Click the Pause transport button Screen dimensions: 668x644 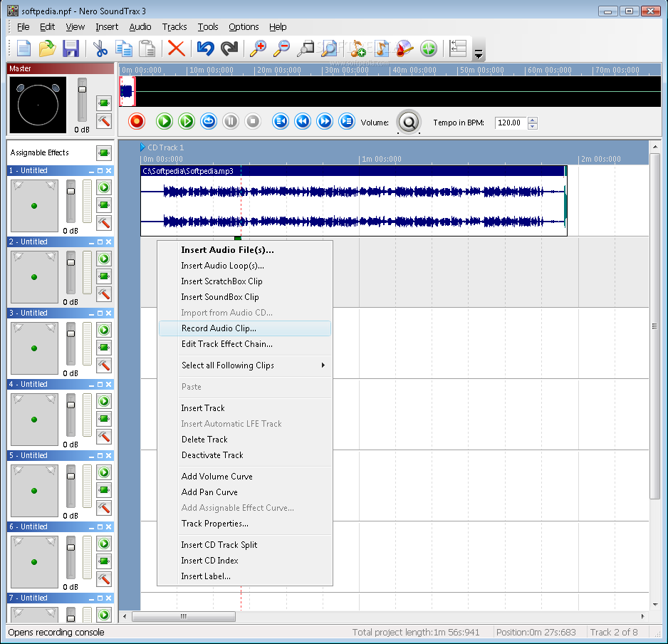click(231, 122)
